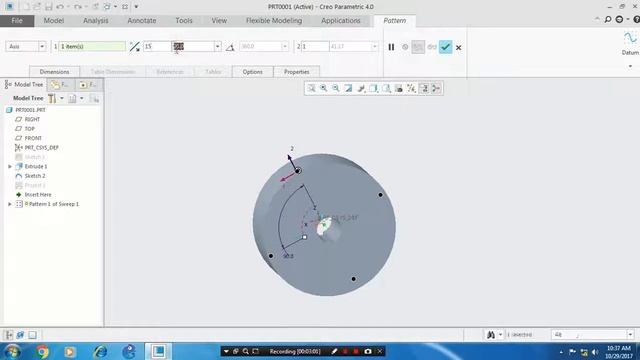Toggle annotation display icon in graphics toolbar
The height and width of the screenshot is (360, 640).
point(424,88)
